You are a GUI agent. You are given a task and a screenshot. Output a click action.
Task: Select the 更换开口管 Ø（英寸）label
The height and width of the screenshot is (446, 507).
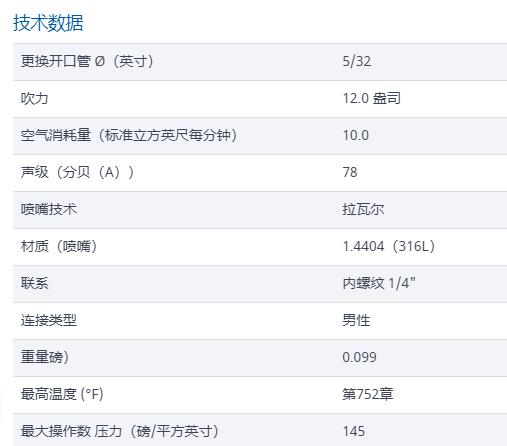87,61
